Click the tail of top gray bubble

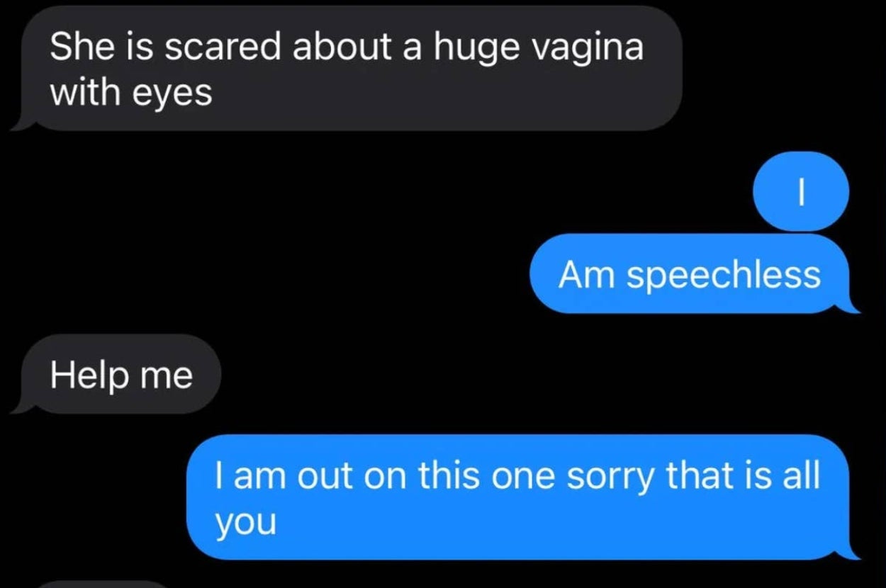point(23,123)
